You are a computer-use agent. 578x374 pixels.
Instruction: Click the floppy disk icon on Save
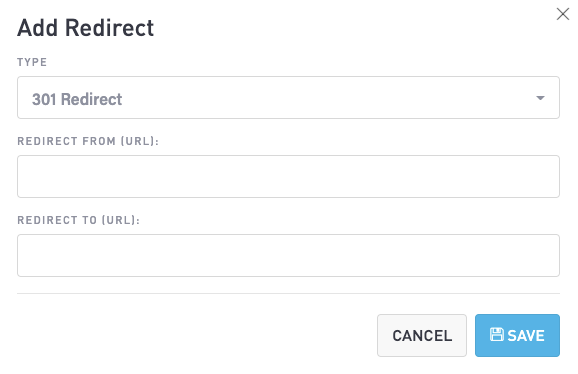click(497, 335)
